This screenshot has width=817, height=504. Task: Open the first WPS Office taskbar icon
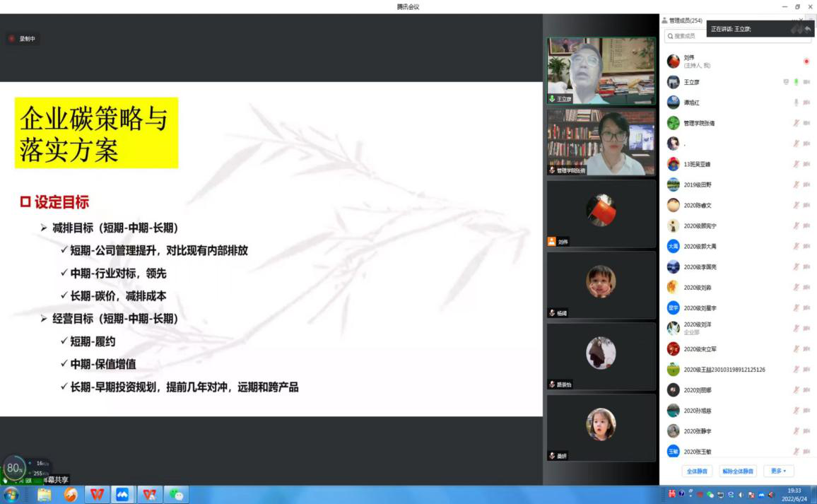pos(96,494)
